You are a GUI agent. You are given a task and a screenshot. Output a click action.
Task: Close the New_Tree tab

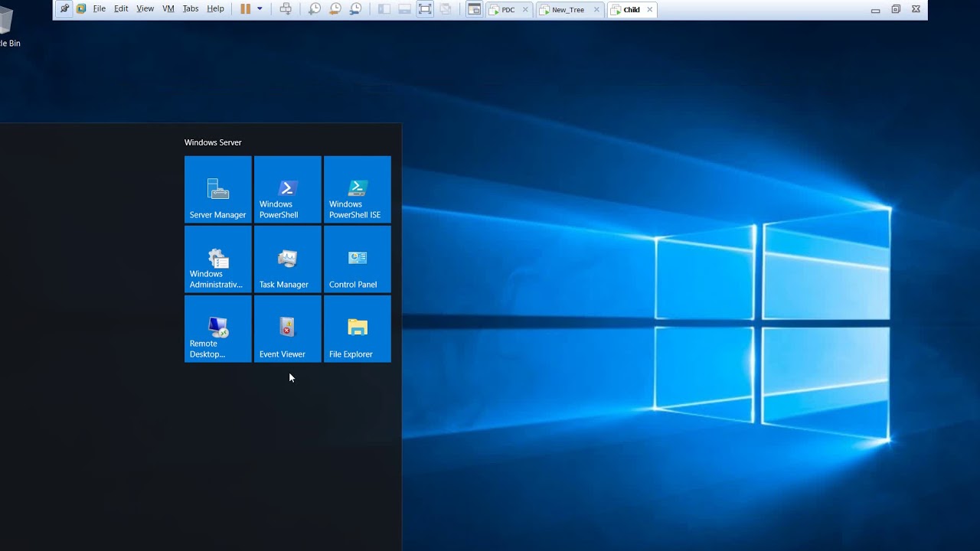click(x=596, y=10)
